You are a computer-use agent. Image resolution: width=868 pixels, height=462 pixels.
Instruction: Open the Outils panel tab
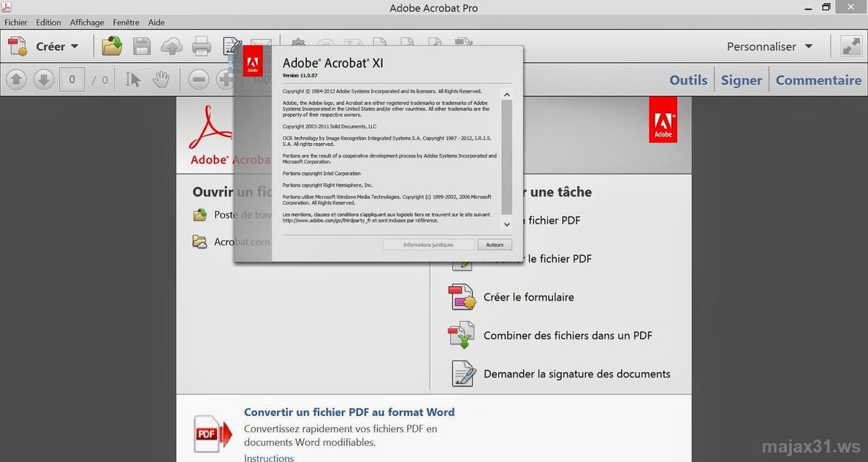point(689,80)
